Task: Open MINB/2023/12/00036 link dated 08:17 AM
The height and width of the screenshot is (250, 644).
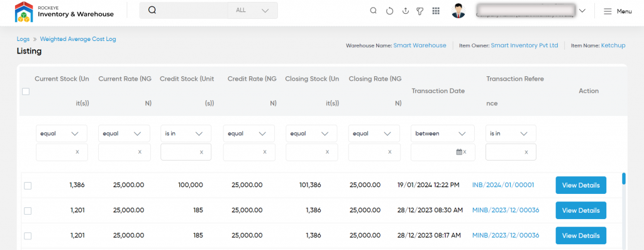Action: pos(506,235)
